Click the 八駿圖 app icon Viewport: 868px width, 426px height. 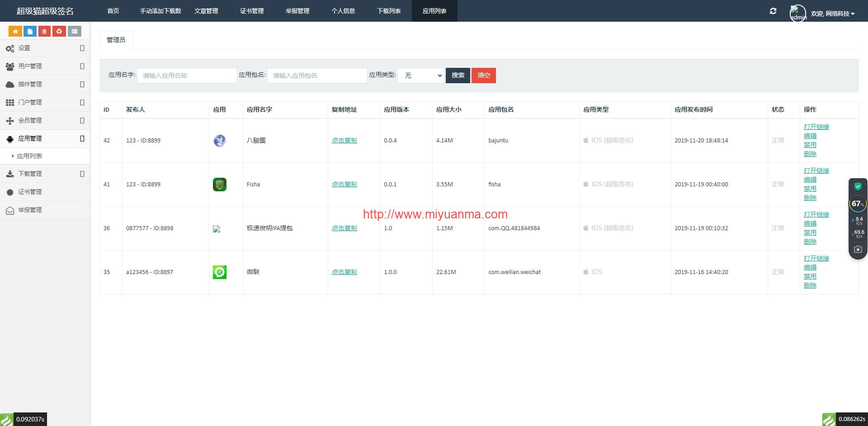point(220,141)
